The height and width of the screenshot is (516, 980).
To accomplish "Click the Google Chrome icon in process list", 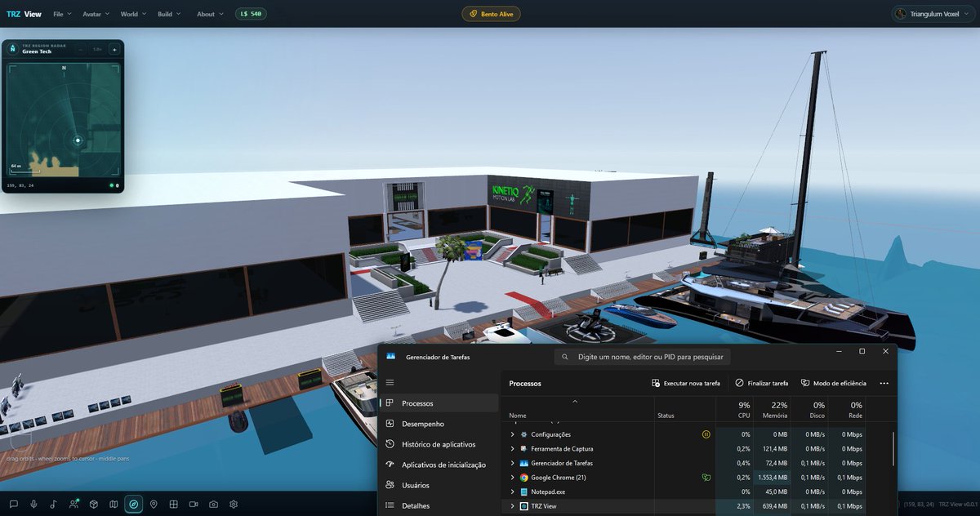I will click(x=524, y=478).
